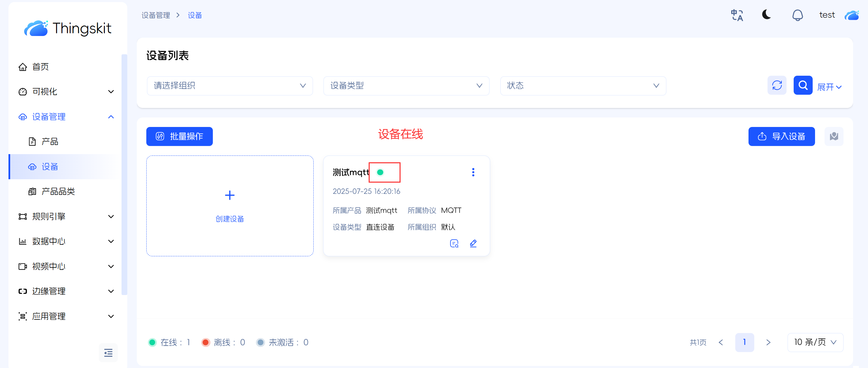Screen dimensions: 868x368
Task: Click the green online status dot on card
Action: pos(380,172)
